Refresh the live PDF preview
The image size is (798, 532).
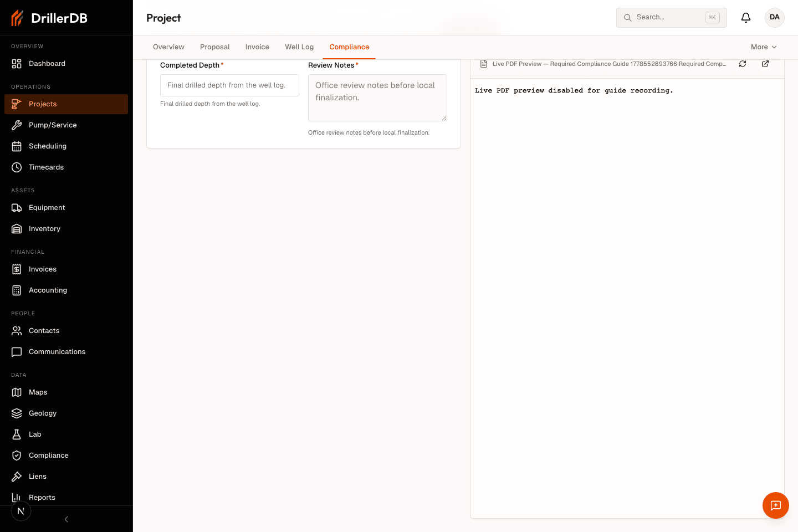click(x=743, y=64)
